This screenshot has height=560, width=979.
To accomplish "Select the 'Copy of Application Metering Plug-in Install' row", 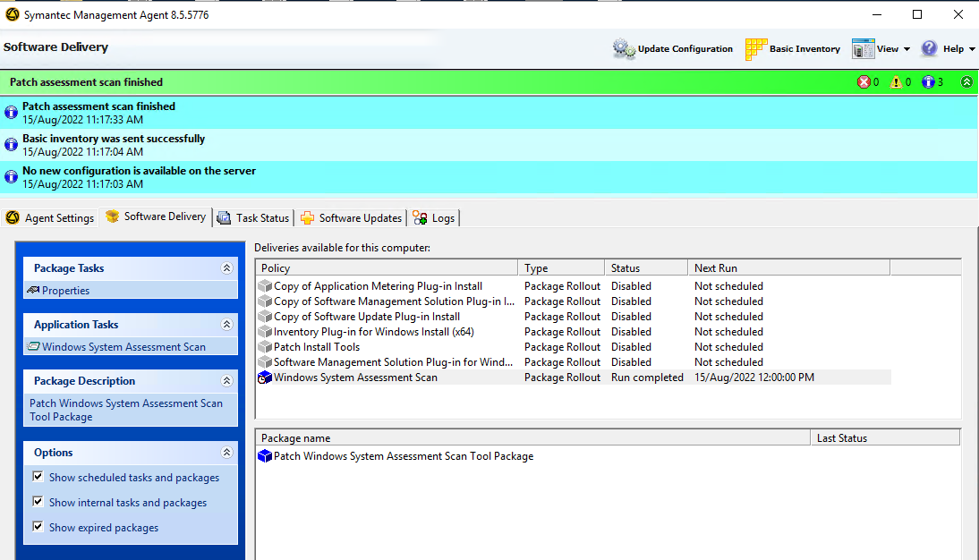I will (x=574, y=286).
